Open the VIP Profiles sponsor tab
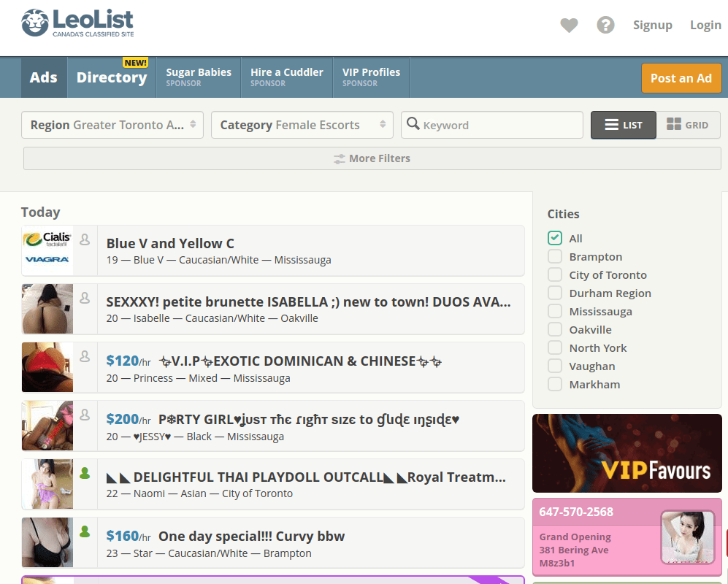Screen dimensions: 728x584 371,77
